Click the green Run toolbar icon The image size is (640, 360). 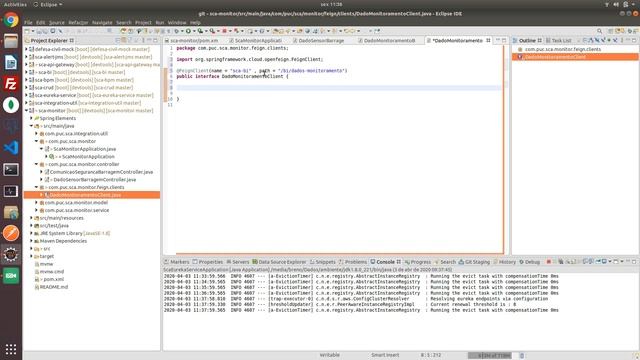point(188,31)
